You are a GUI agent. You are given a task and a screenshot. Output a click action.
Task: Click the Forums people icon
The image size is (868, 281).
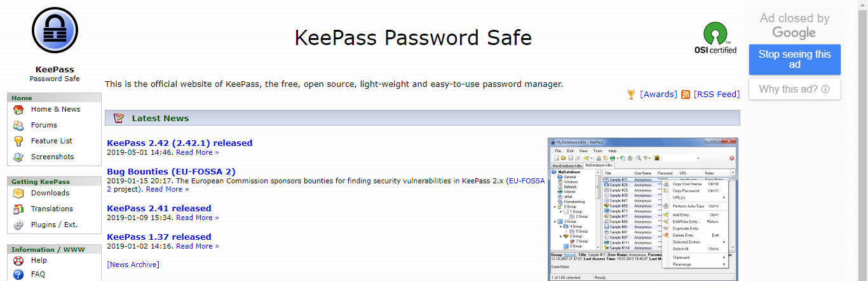click(x=18, y=125)
